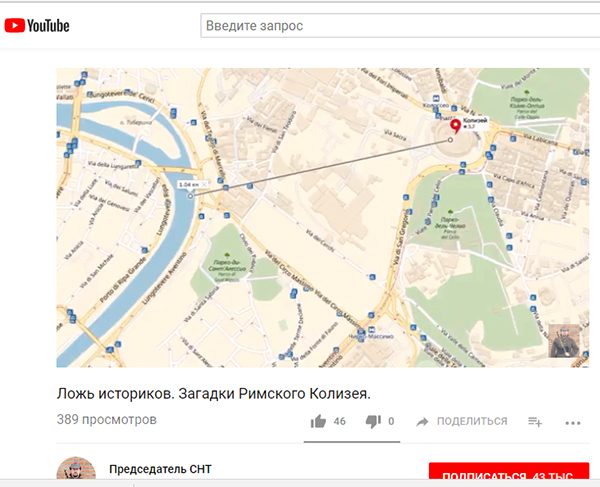Click the '389 просмотров' view count
This screenshot has width=600, height=487.
click(107, 420)
